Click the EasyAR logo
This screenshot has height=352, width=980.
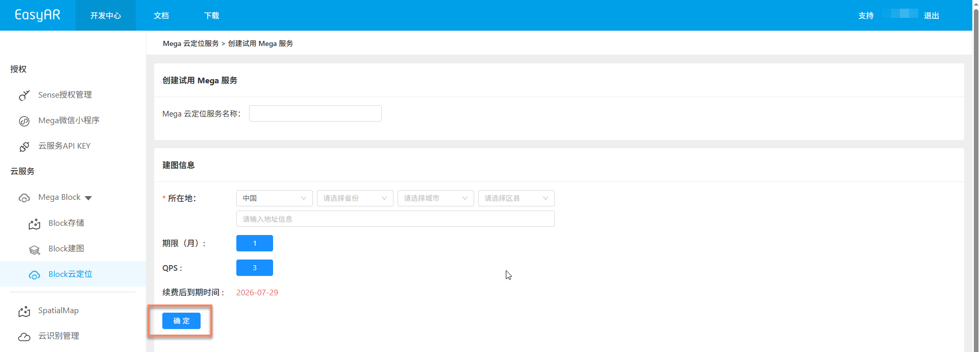37,15
